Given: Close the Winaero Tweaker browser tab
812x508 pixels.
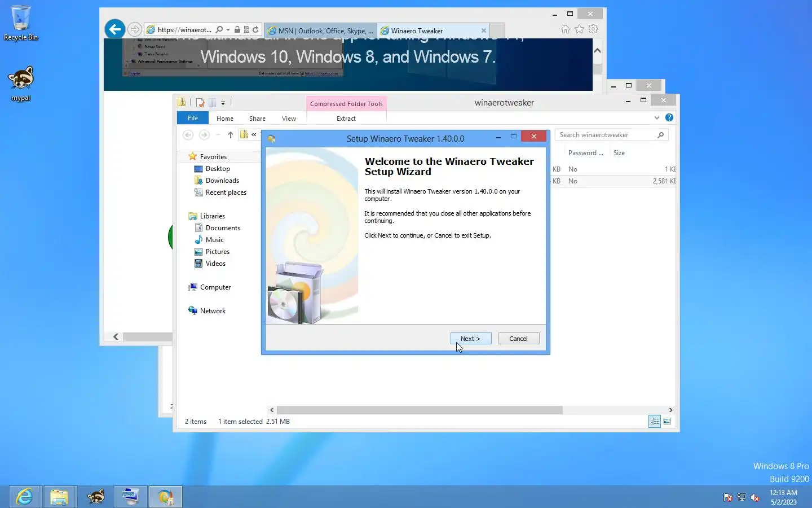Looking at the screenshot, I should [484, 31].
